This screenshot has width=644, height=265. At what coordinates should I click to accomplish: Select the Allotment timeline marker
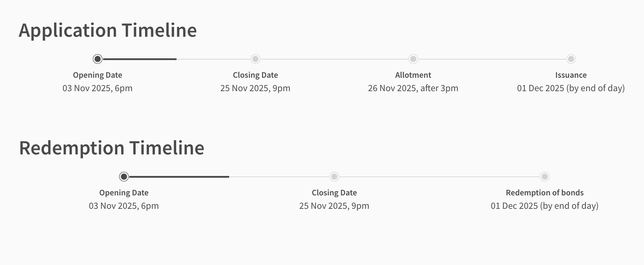413,59
